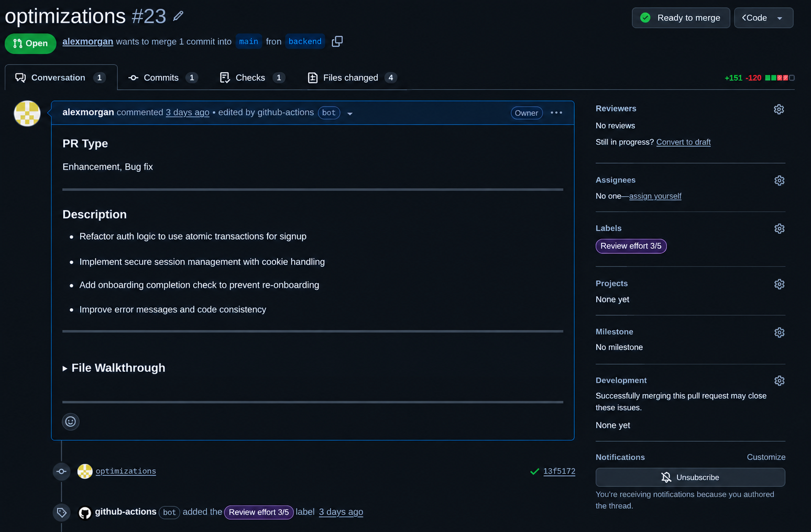Open Projects settings gear
This screenshot has height=532, width=811.
click(x=779, y=284)
